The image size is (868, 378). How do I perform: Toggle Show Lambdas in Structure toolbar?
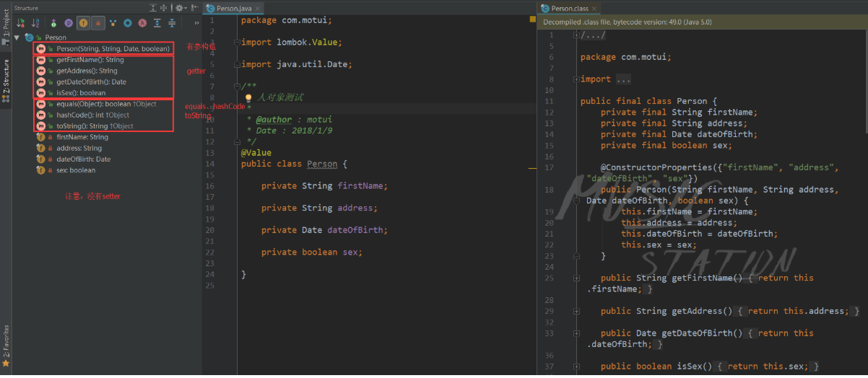142,24
